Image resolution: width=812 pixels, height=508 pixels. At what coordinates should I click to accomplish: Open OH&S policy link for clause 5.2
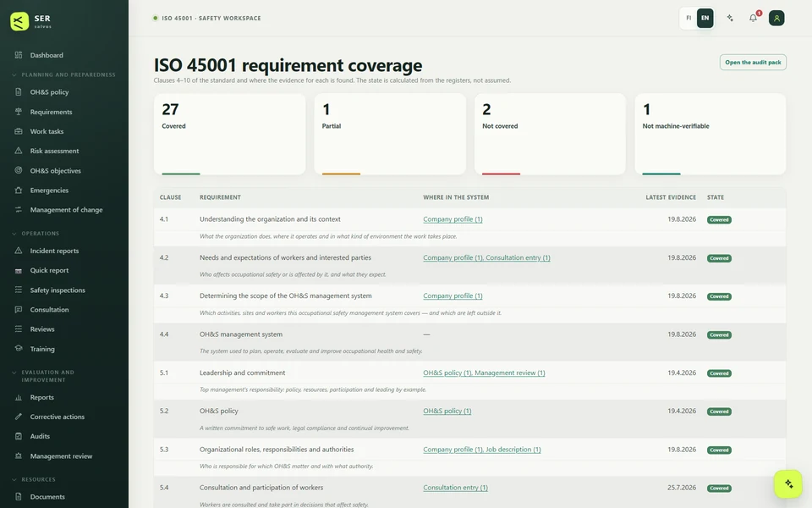(447, 411)
